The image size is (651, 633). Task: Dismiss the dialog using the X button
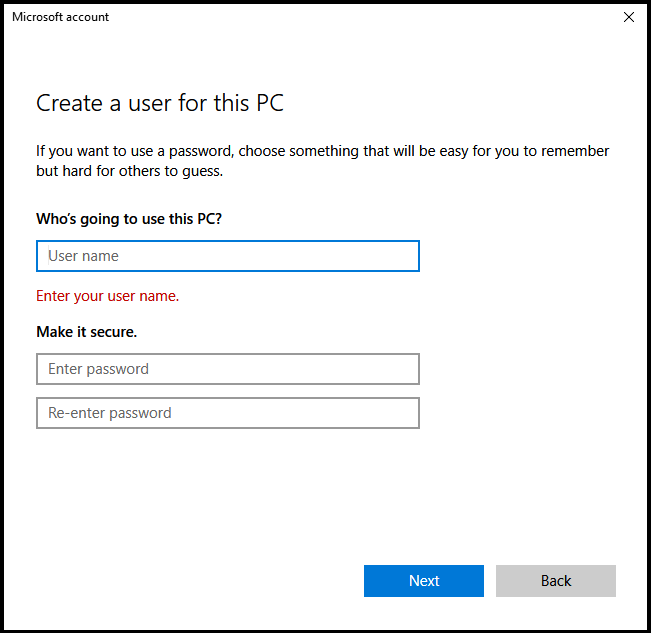point(629,17)
